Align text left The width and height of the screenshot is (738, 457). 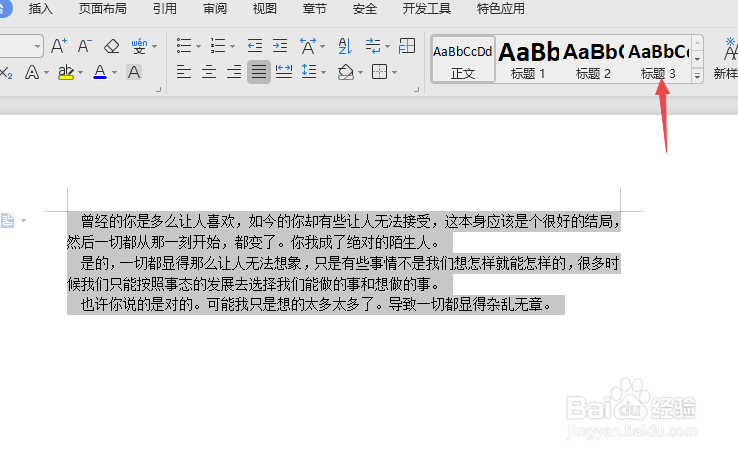pyautogui.click(x=184, y=72)
